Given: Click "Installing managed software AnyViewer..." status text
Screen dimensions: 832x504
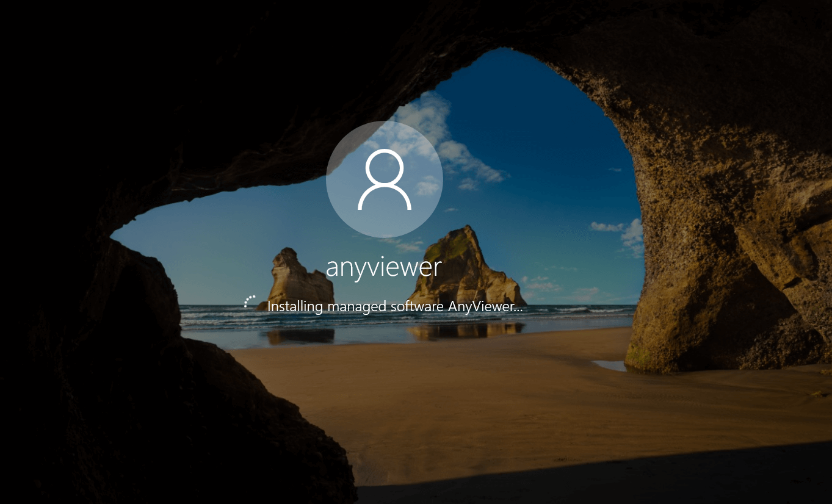Looking at the screenshot, I should (395, 306).
